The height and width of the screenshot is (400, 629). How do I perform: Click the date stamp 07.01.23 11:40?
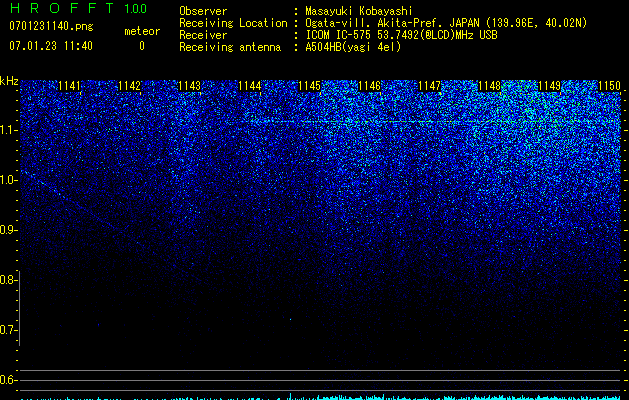pos(51,46)
